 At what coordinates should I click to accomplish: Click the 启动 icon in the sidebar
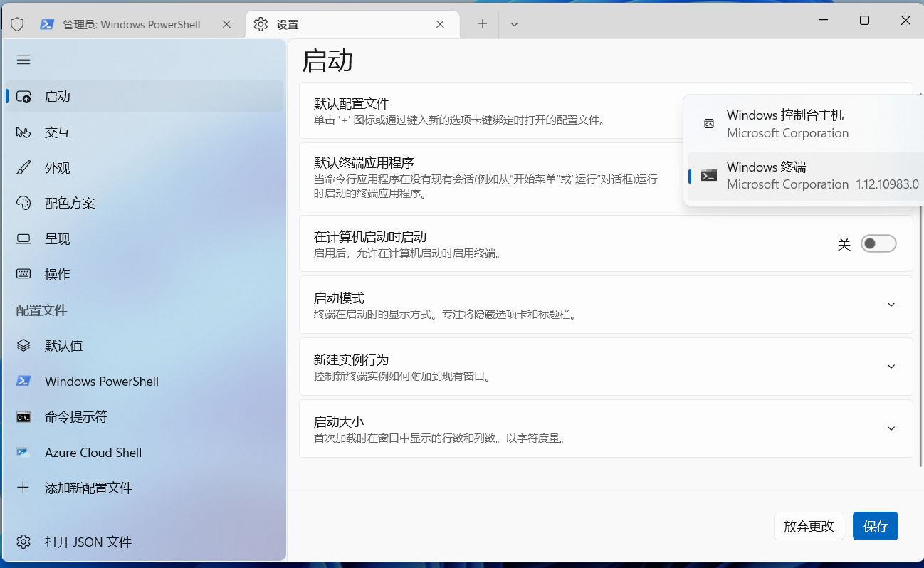click(x=23, y=97)
